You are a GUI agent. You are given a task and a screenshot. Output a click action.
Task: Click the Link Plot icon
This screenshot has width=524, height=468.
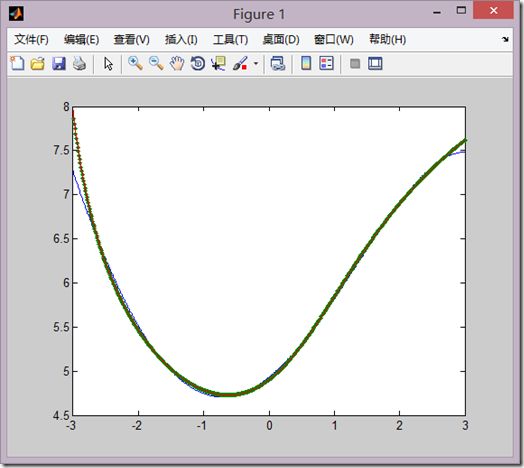(278, 63)
